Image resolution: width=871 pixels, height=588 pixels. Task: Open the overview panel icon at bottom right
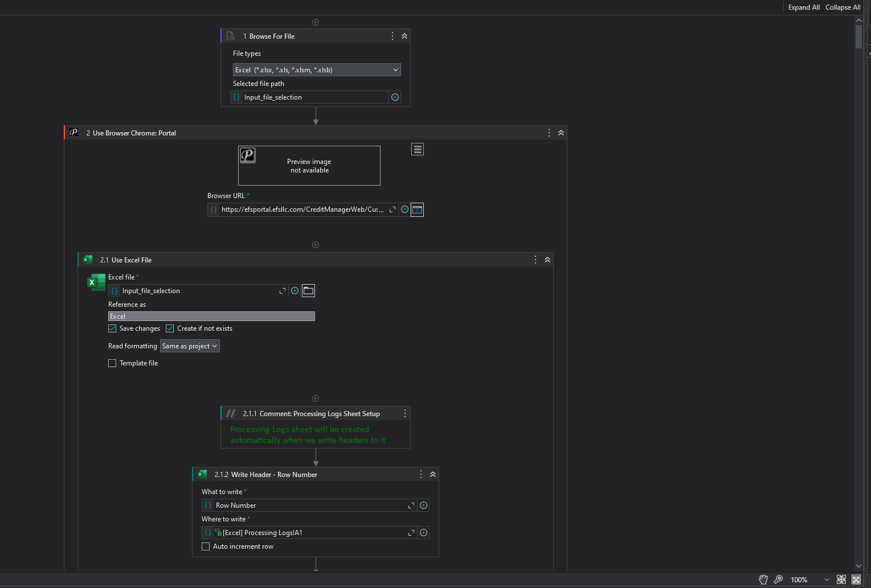pyautogui.click(x=856, y=579)
